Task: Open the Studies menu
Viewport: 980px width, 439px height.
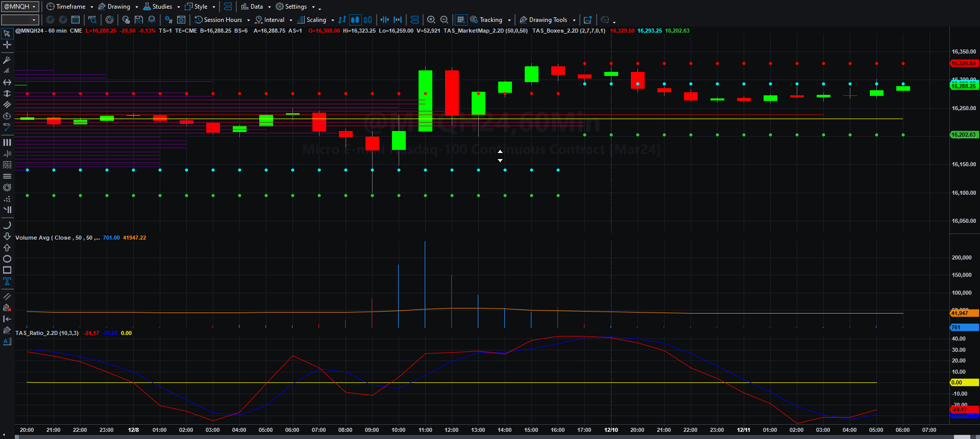Action: (x=161, y=7)
